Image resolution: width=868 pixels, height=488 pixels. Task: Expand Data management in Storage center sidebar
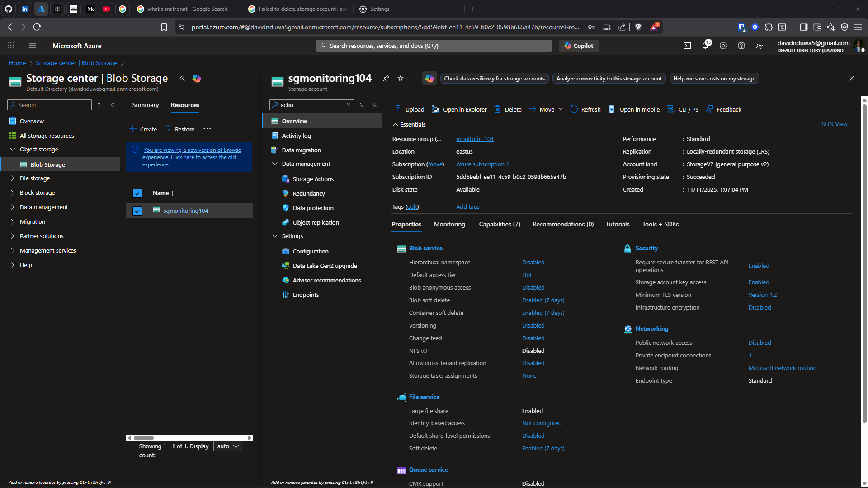tap(13, 207)
